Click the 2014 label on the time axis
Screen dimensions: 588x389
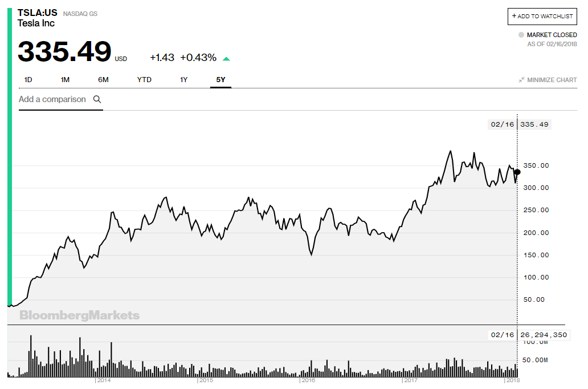104,380
